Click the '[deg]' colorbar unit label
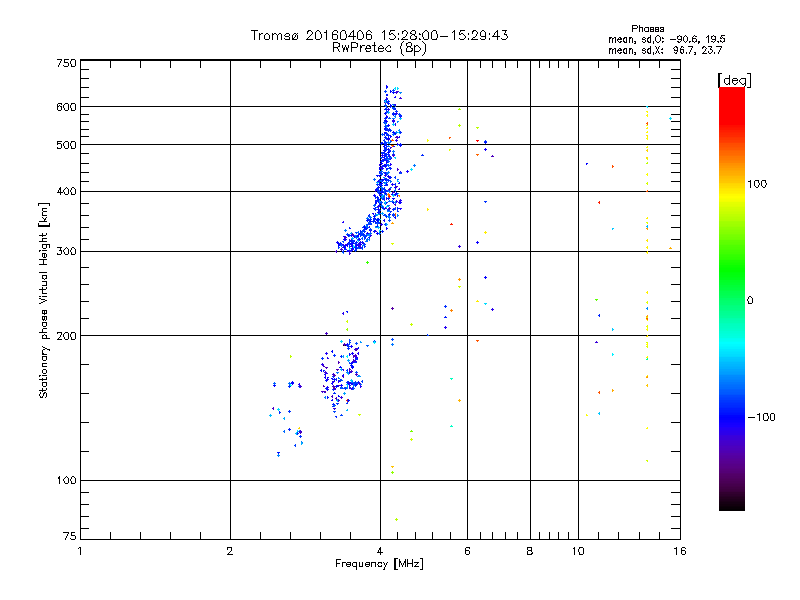 [734, 80]
